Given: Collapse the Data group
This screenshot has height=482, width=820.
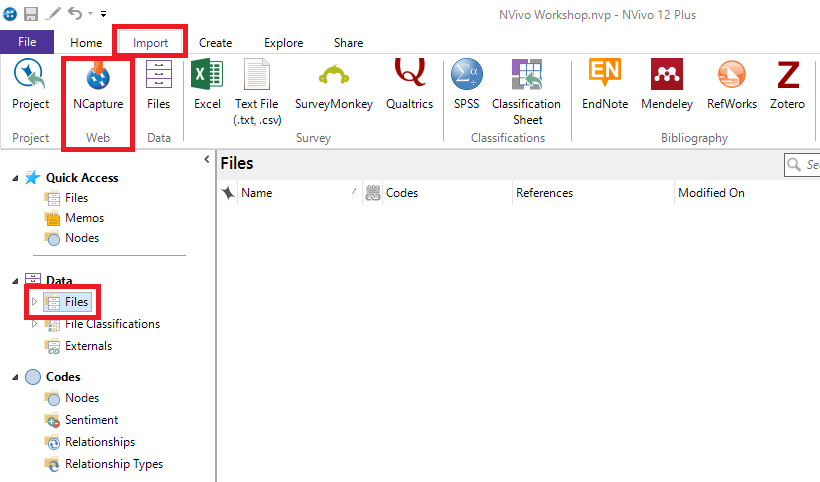Looking at the screenshot, I should click(x=15, y=281).
